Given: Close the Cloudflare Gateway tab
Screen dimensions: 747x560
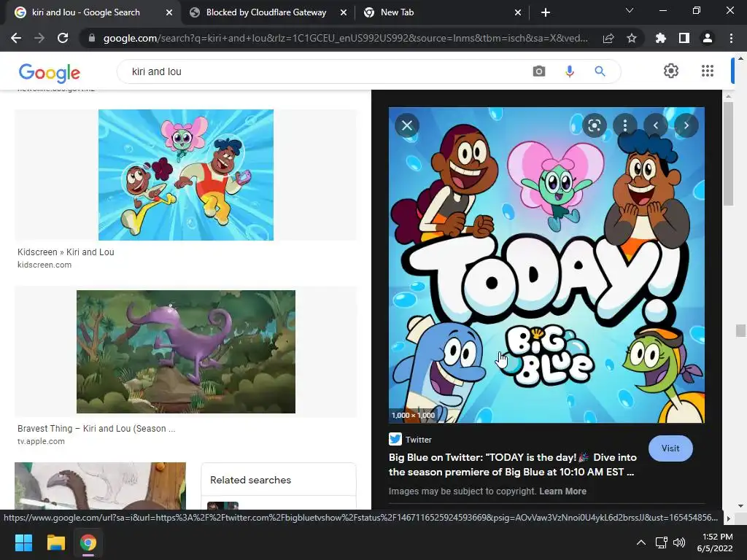Looking at the screenshot, I should tap(344, 13).
